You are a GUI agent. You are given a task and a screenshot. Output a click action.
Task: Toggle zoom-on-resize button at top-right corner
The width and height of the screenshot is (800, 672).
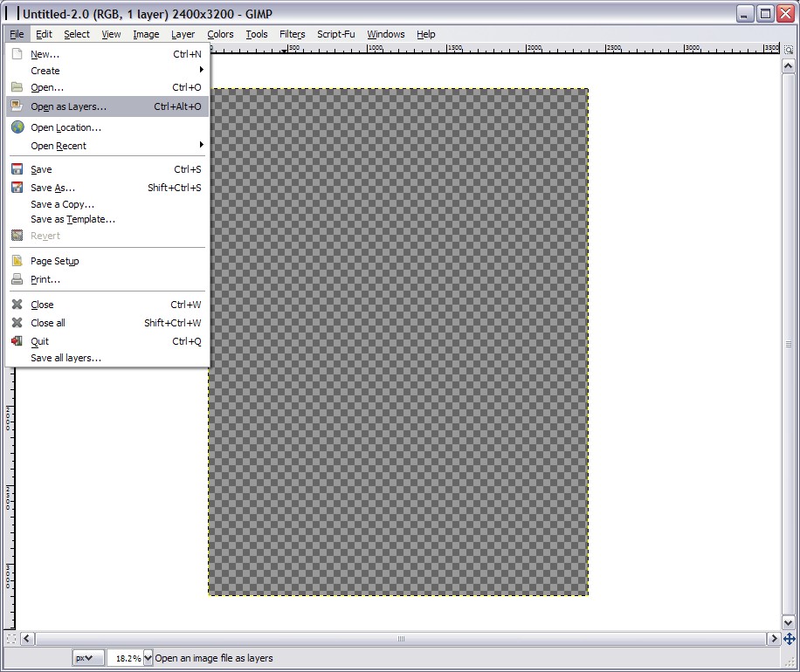click(789, 49)
